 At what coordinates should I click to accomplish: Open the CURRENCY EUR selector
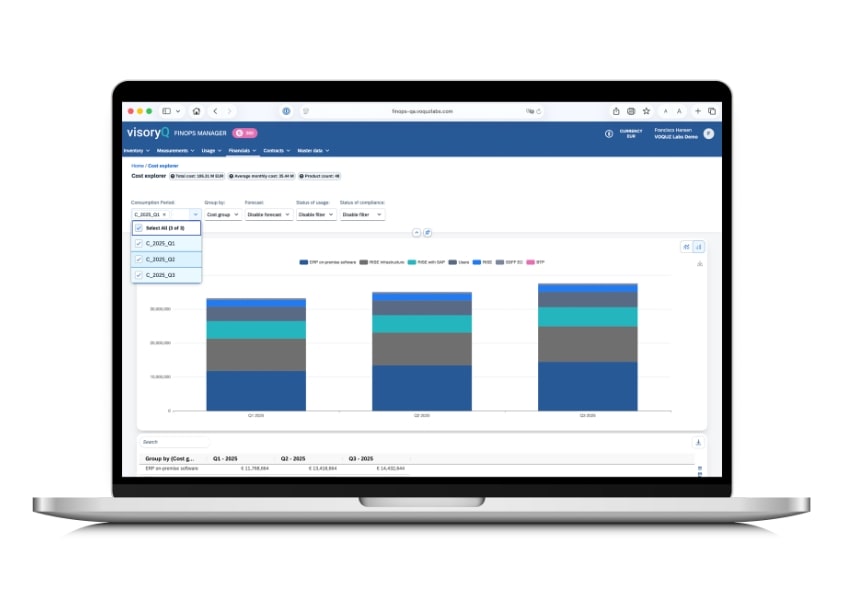click(631, 134)
